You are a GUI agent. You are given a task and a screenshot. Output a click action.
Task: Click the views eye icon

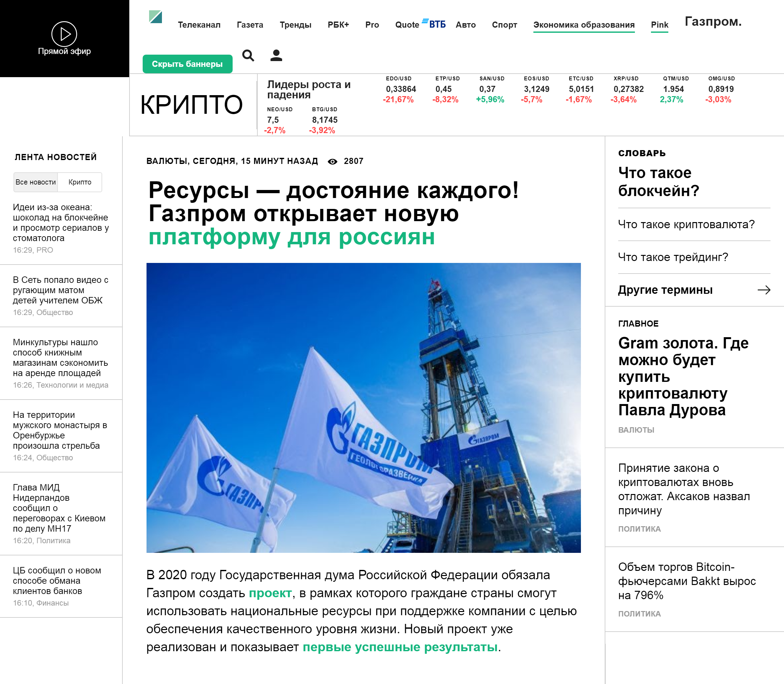332,161
